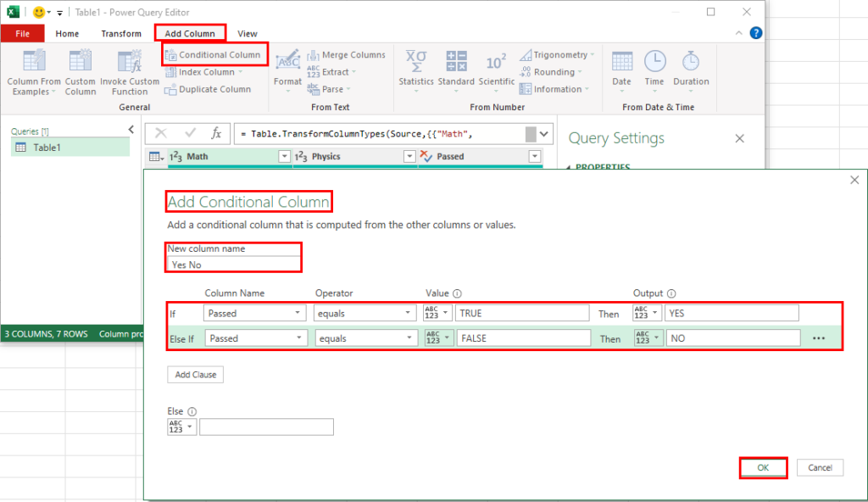Open If row Column Name dropdown
This screenshot has width=868, height=502.
pos(254,314)
